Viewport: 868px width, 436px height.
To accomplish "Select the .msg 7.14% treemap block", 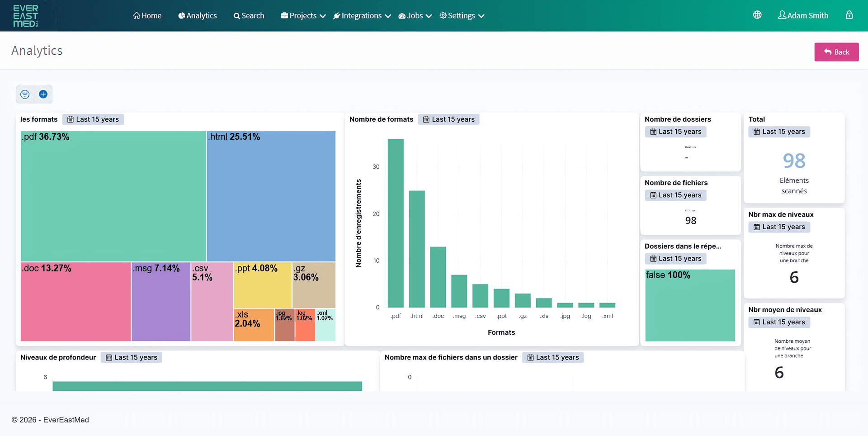I will click(x=161, y=302).
